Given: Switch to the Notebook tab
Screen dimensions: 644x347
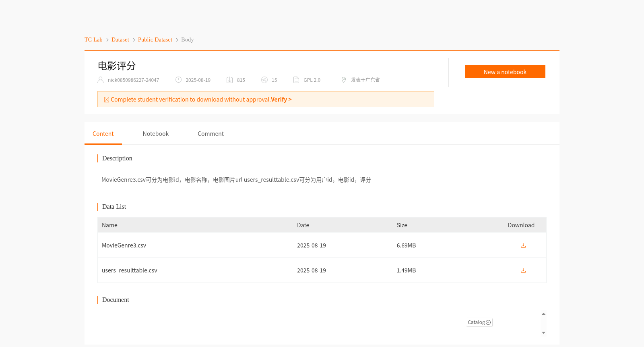Looking at the screenshot, I should pyautogui.click(x=156, y=134).
